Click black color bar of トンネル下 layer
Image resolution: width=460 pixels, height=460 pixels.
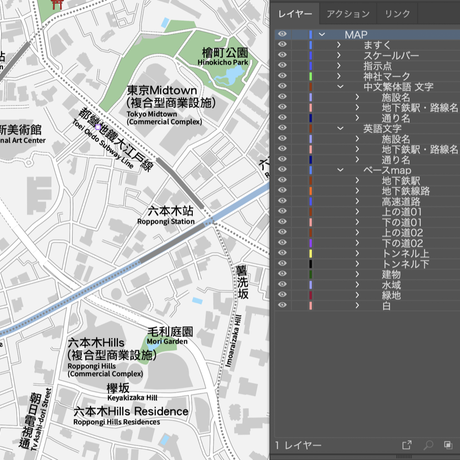[x=311, y=264]
